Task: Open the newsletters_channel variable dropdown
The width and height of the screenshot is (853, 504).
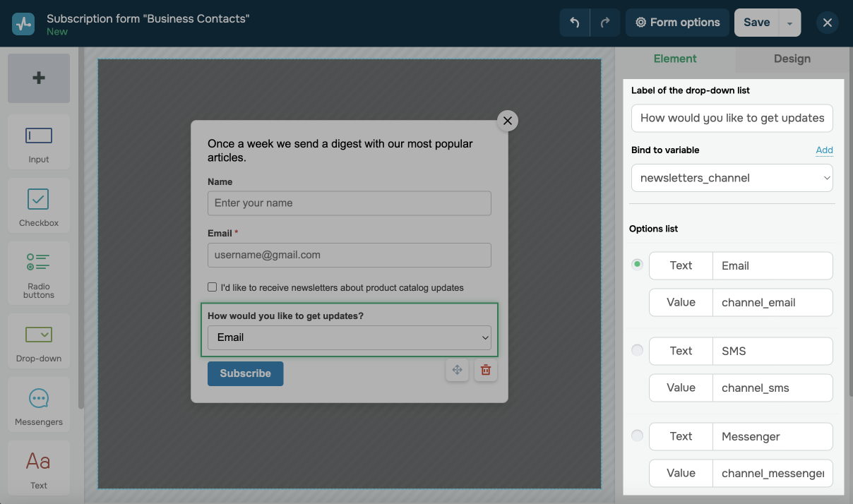Action: [x=732, y=178]
